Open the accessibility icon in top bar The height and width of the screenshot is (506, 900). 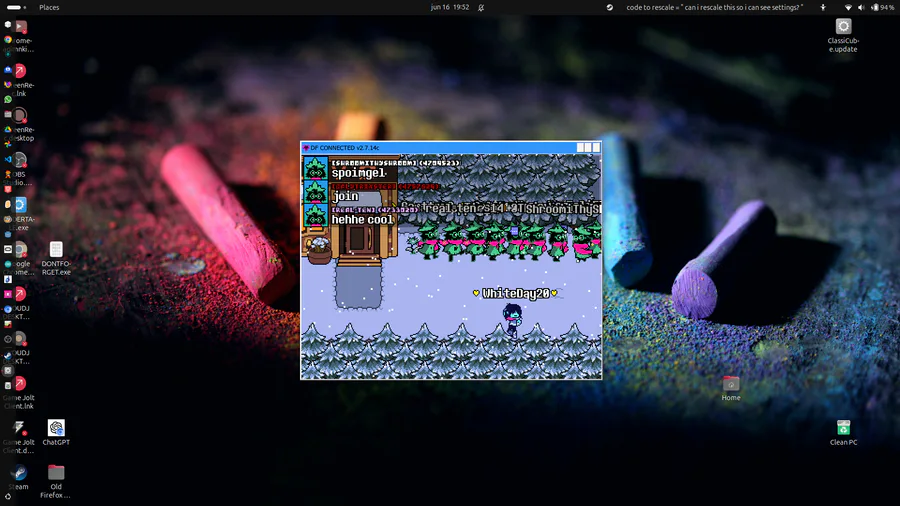[823, 7]
